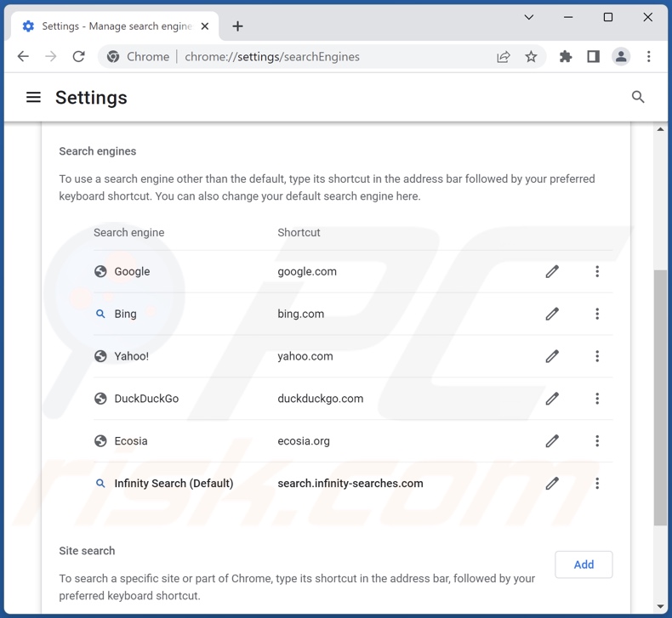The image size is (672, 618).
Task: Close the Settings tab
Action: coord(205,26)
